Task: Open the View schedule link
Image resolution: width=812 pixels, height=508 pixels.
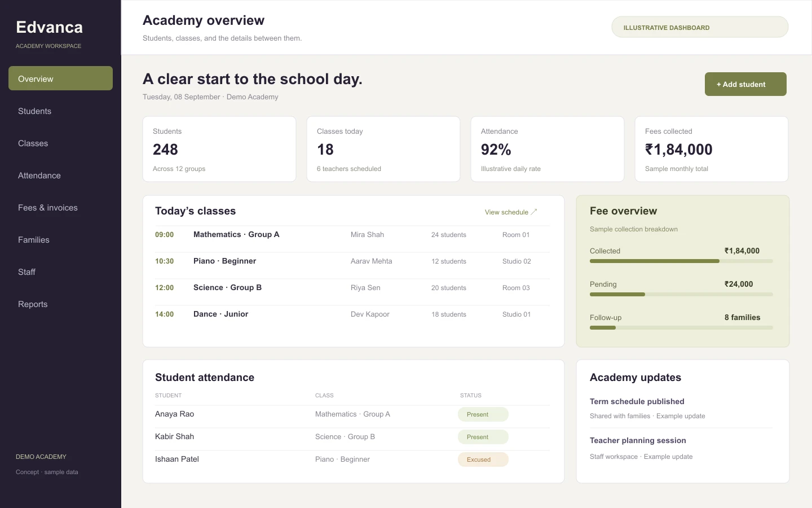Action: [511, 212]
